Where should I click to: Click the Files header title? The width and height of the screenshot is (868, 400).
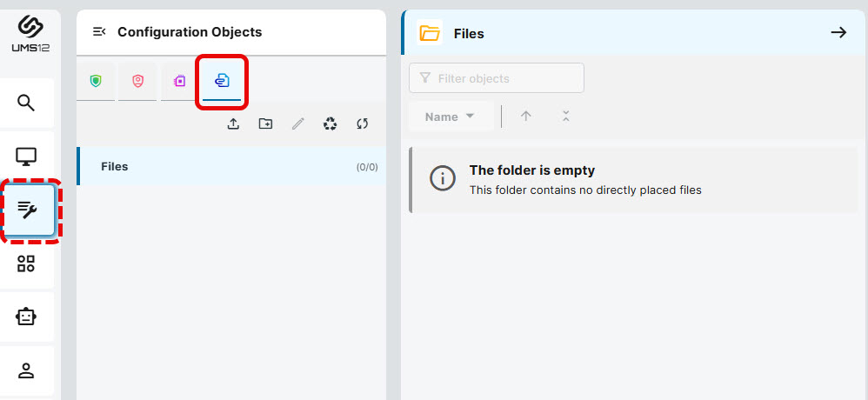[469, 34]
